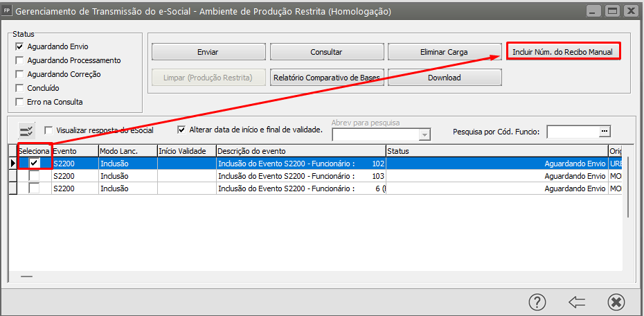Viewport: 644px width, 316px height.
Task: Click the Consultar button
Action: click(x=326, y=52)
